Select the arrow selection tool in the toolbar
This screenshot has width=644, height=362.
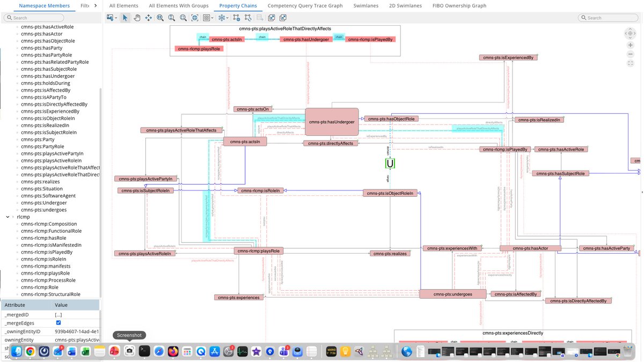point(125,17)
